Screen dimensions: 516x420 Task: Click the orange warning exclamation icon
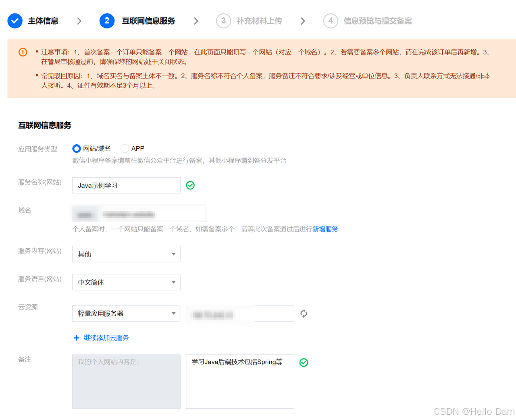(x=23, y=52)
